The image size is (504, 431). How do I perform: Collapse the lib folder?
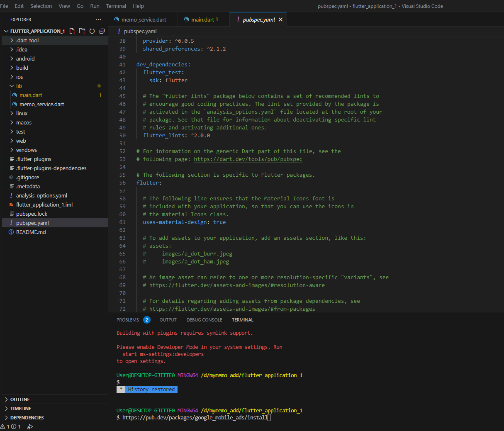click(12, 86)
